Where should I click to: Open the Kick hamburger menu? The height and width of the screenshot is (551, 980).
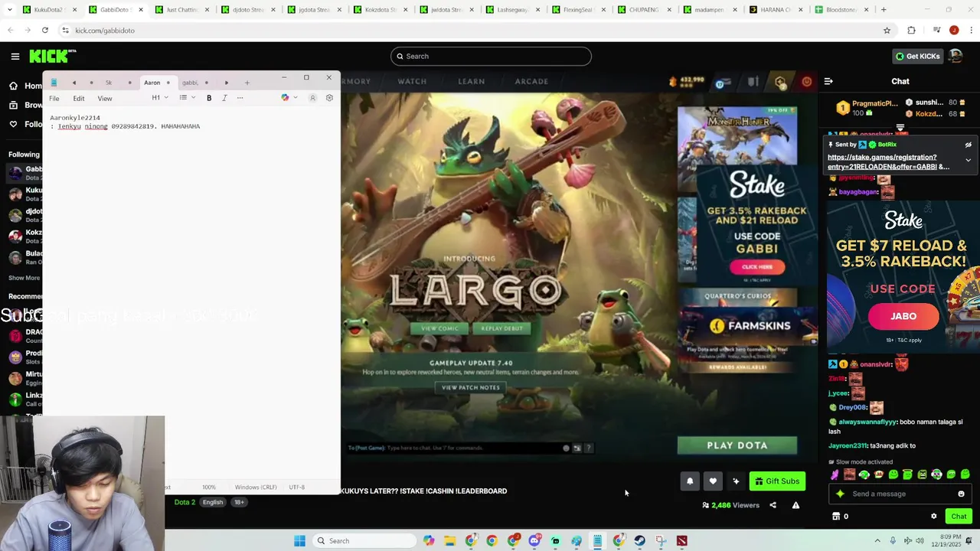(15, 56)
